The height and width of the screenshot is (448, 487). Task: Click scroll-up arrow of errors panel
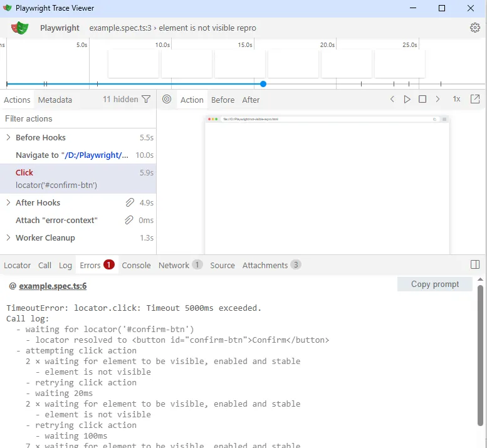click(480, 279)
